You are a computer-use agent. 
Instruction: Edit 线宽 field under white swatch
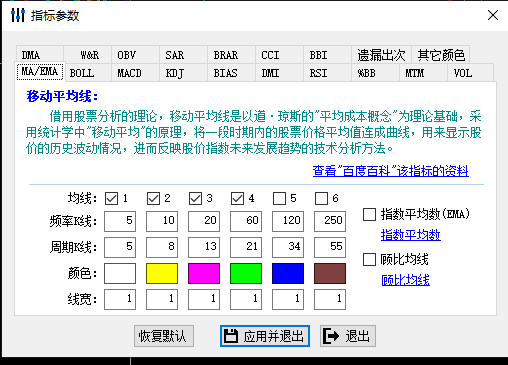click(x=120, y=299)
